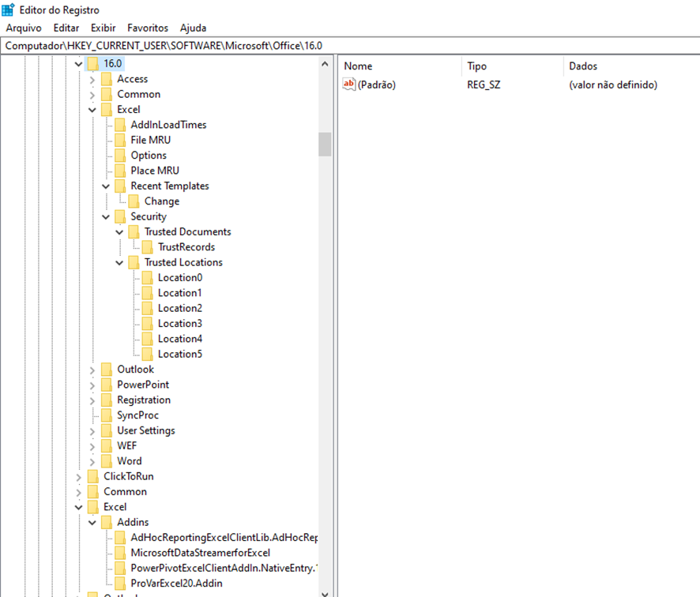Select the AdHocReportingExcelClientLib key label

(x=224, y=538)
